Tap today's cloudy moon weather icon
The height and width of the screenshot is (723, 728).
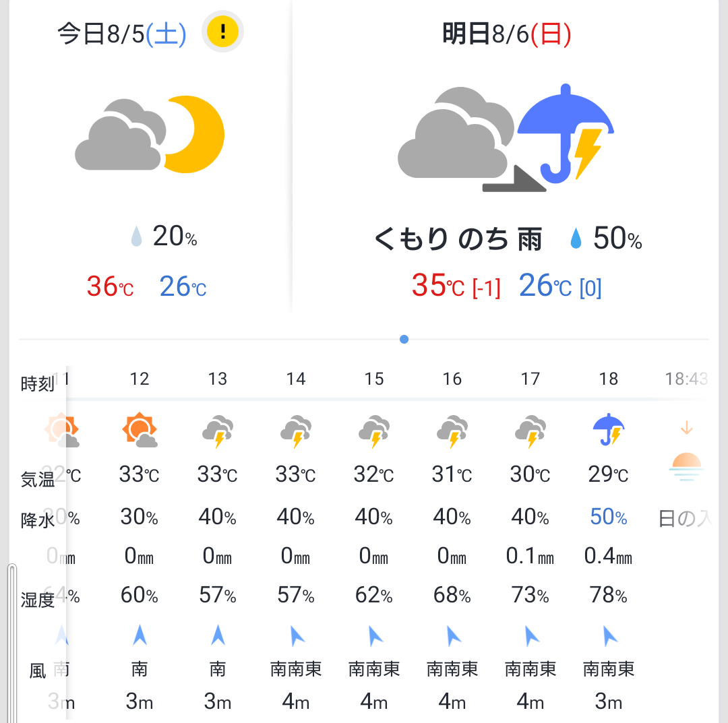pyautogui.click(x=150, y=134)
